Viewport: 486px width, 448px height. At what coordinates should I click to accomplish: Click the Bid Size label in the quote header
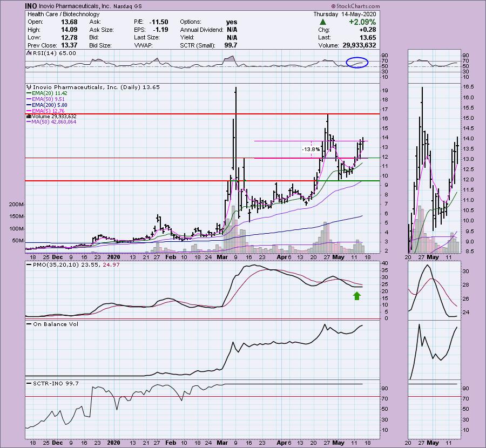tap(100, 45)
